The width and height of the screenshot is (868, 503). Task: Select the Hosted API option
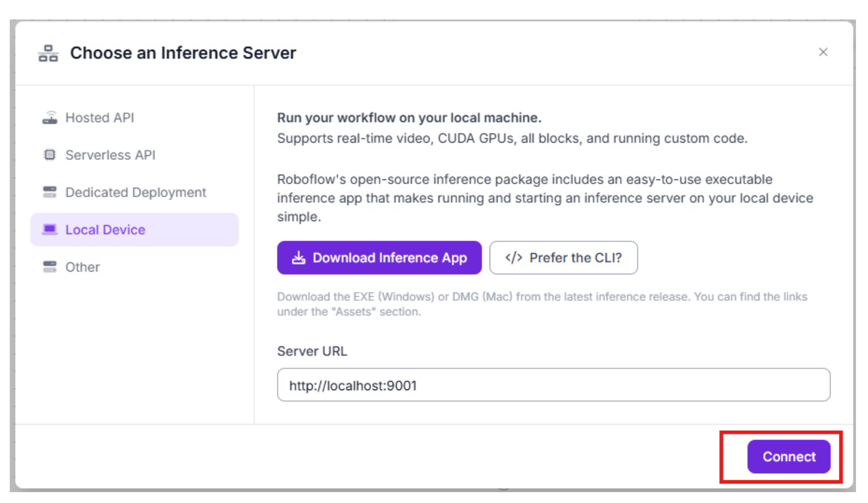tap(100, 117)
